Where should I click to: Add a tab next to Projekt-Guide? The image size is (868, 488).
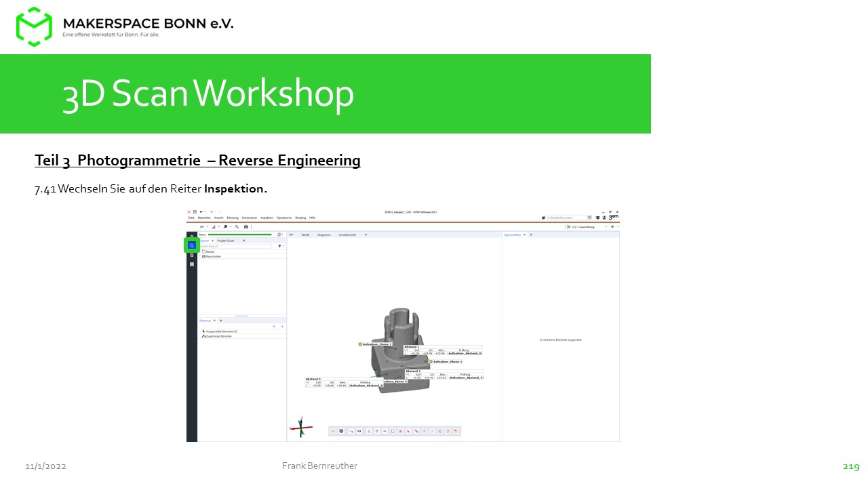coord(244,241)
